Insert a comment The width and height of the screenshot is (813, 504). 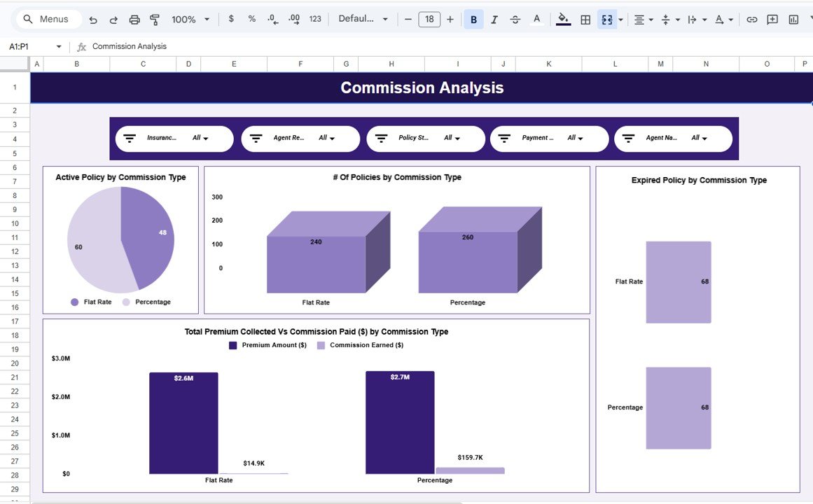point(771,19)
